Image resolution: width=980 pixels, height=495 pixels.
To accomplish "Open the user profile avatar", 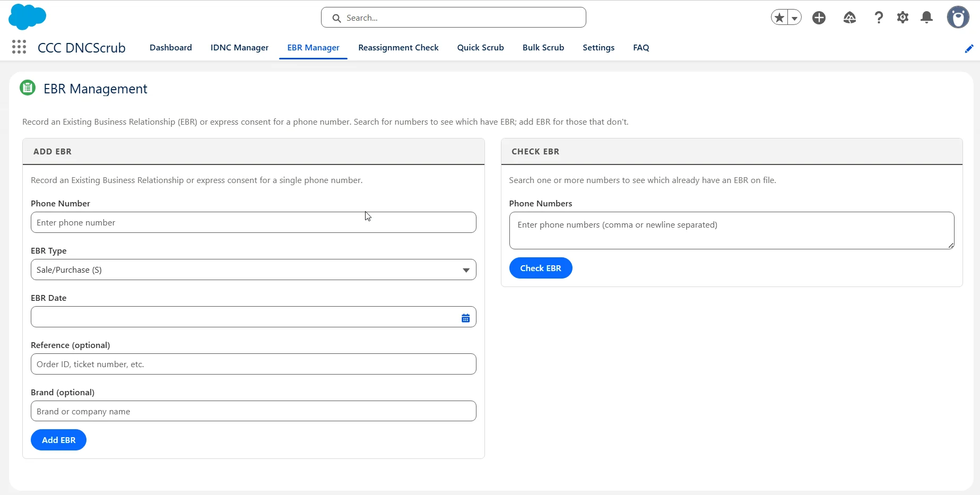I will tap(958, 18).
